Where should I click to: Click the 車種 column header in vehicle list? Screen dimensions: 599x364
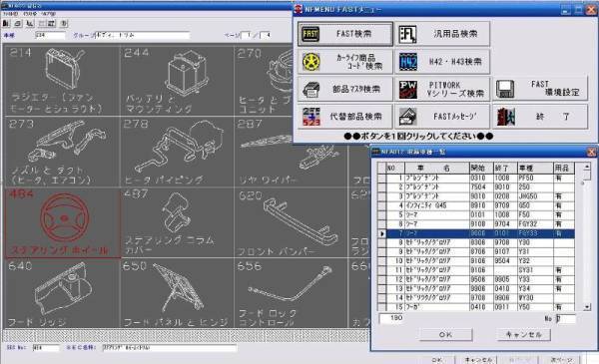pyautogui.click(x=535, y=168)
